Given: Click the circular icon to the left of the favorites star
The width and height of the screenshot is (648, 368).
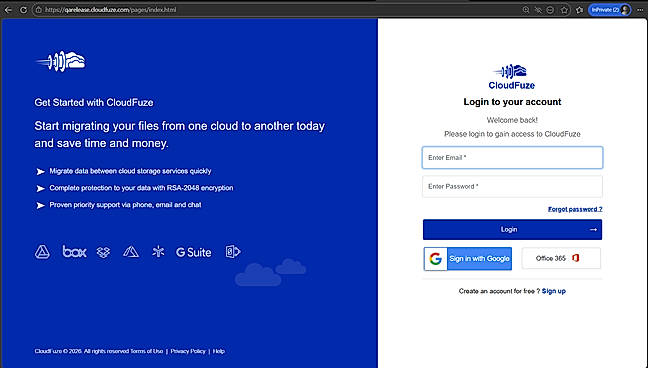Looking at the screenshot, I should click(550, 10).
